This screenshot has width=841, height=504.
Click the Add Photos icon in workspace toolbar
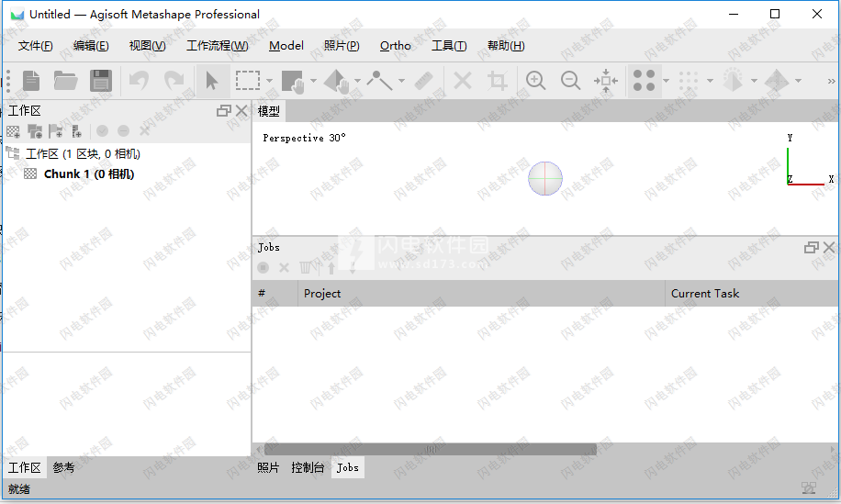click(35, 131)
